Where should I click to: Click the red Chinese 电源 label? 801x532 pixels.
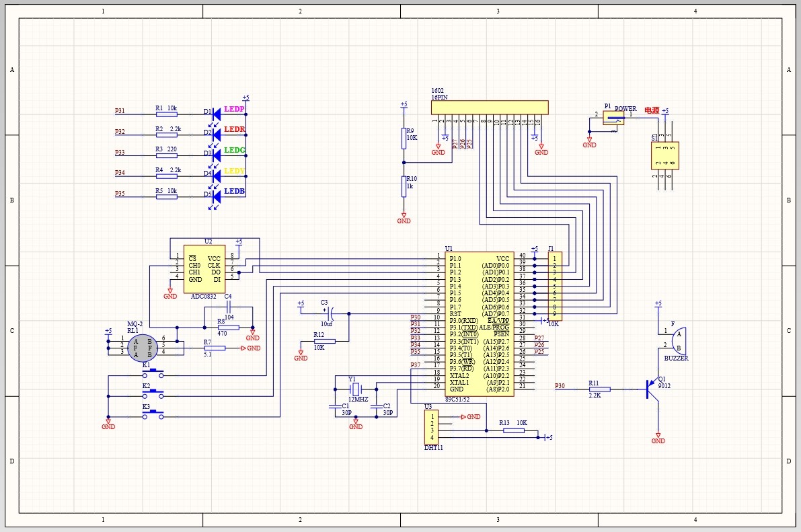pyautogui.click(x=652, y=110)
